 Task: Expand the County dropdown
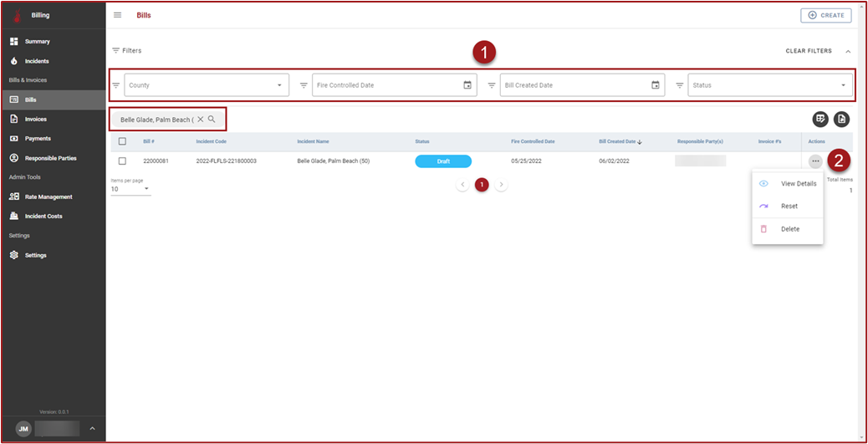[x=279, y=85]
